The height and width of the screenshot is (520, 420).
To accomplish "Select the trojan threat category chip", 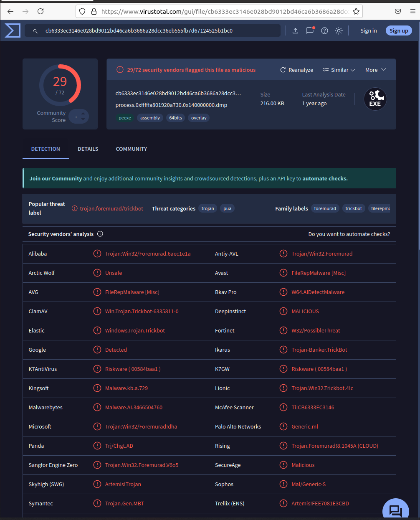I will (x=207, y=208).
